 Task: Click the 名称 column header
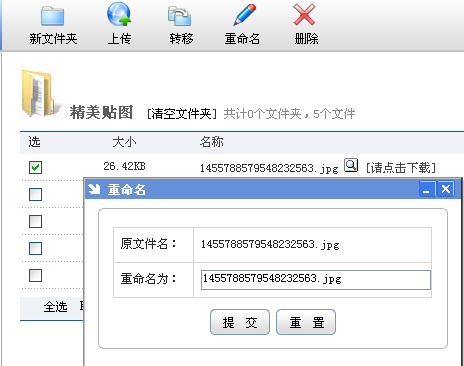pyautogui.click(x=211, y=142)
